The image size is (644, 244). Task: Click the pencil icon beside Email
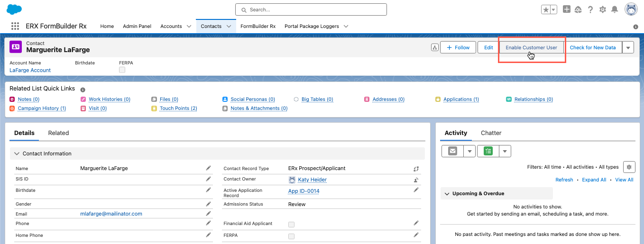tap(208, 214)
